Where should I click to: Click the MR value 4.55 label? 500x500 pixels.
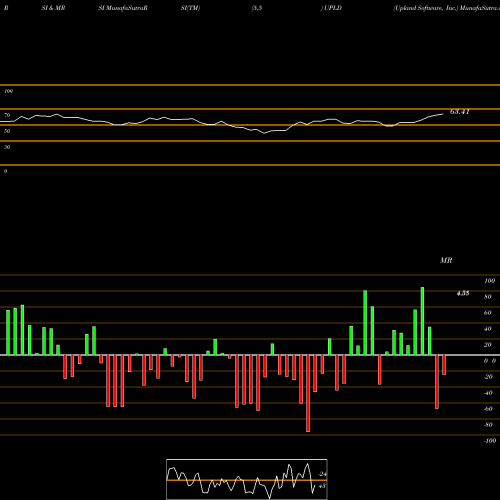coord(463,293)
